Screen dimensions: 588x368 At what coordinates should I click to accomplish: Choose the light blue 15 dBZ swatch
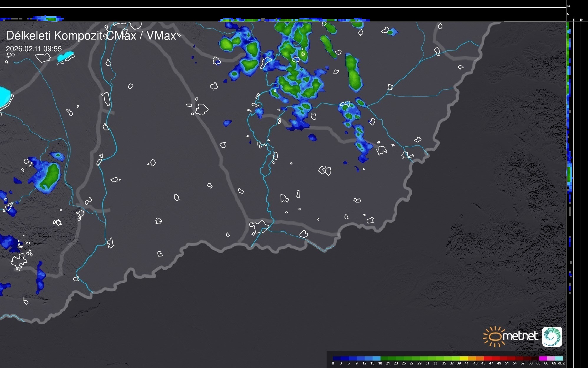[376, 358]
